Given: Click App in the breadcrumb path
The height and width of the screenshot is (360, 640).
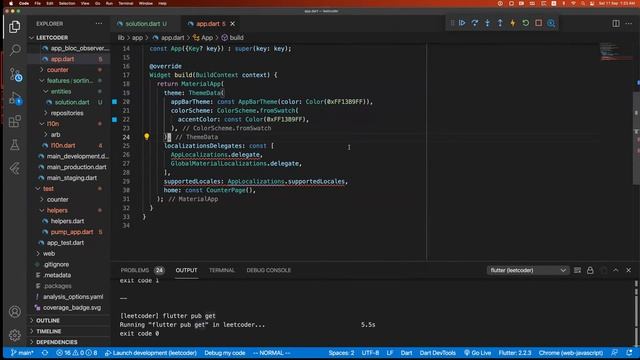Looking at the screenshot, I should [207, 38].
